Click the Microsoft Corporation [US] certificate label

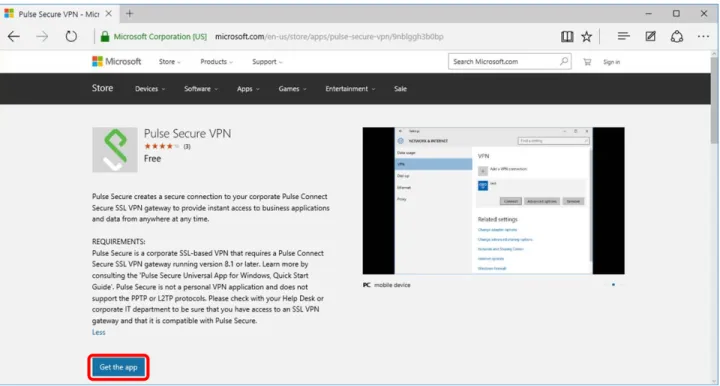(x=160, y=37)
